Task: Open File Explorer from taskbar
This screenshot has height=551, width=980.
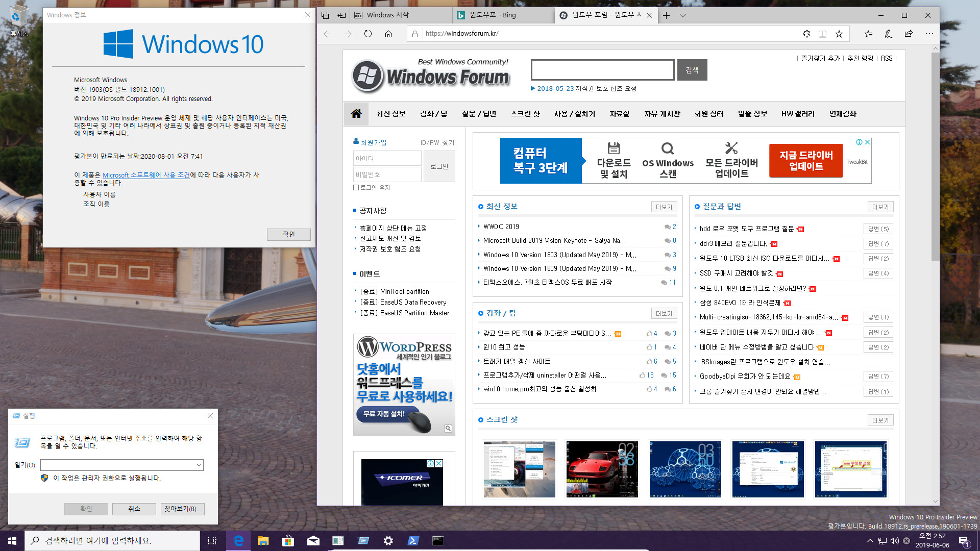Action: [263, 541]
